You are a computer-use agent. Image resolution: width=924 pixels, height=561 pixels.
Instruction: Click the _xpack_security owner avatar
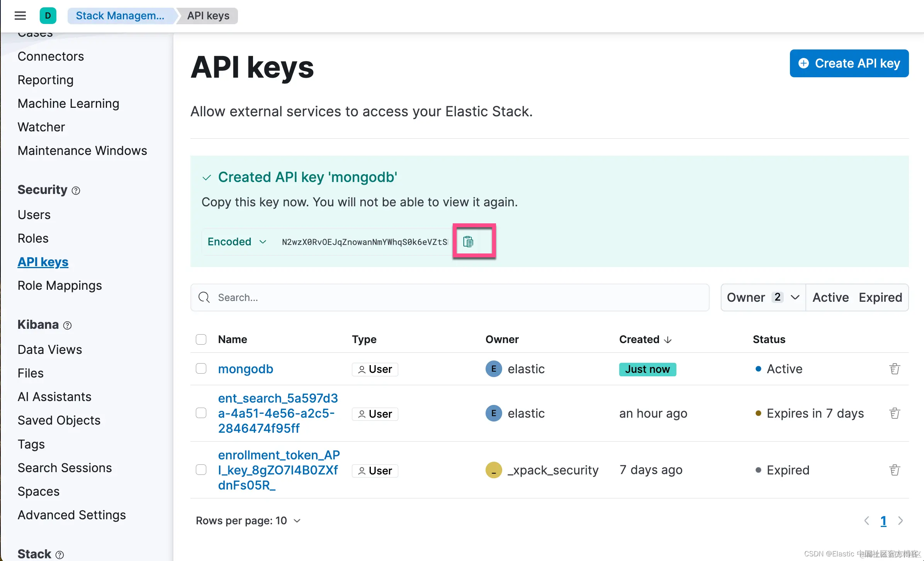[x=494, y=470]
